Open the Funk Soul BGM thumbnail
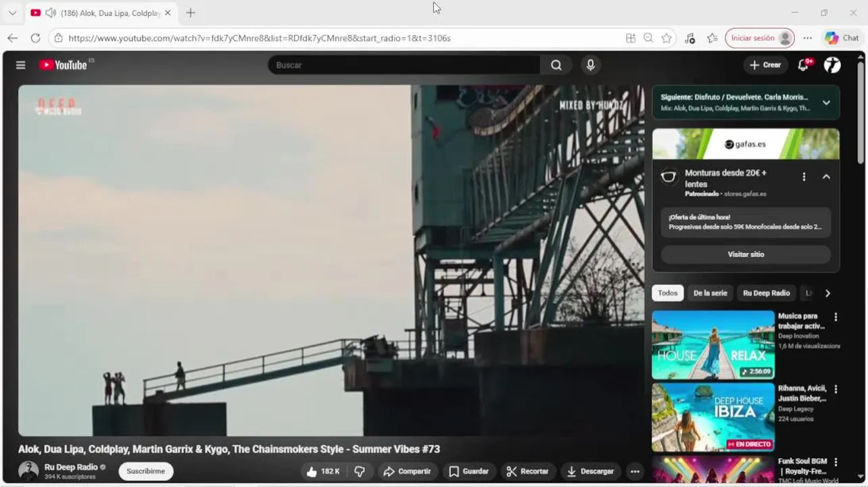 tap(713, 469)
